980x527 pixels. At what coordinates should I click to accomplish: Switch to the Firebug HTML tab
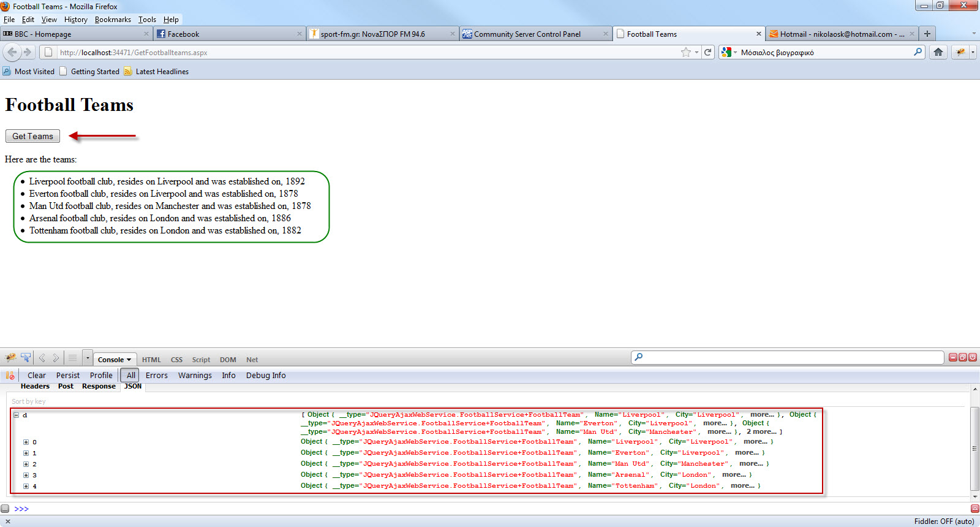click(151, 360)
